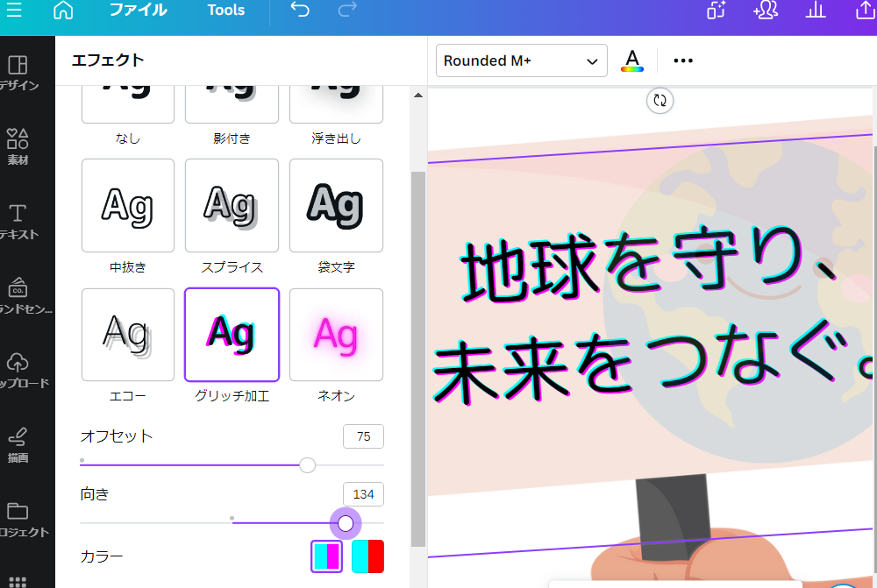The height and width of the screenshot is (588, 877).
Task: Open the Tools menu
Action: [x=226, y=10]
